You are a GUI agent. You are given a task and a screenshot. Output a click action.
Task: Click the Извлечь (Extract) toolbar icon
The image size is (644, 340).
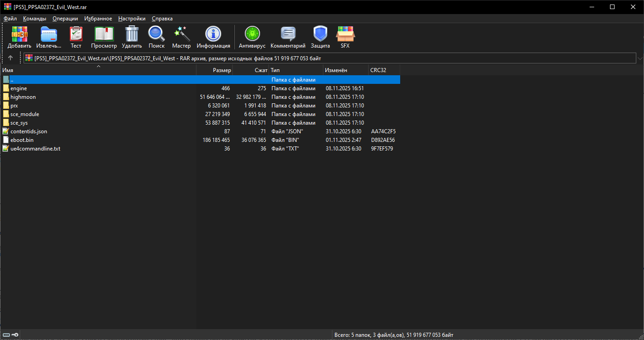click(48, 37)
